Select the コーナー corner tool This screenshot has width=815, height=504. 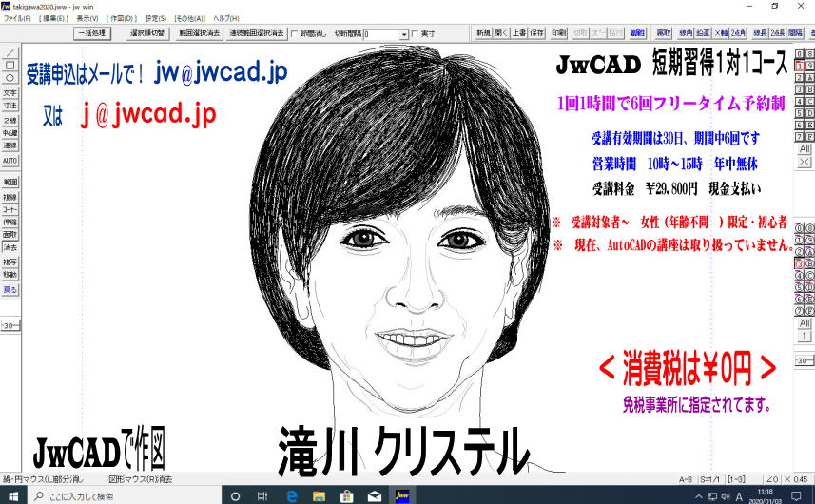pyautogui.click(x=10, y=210)
